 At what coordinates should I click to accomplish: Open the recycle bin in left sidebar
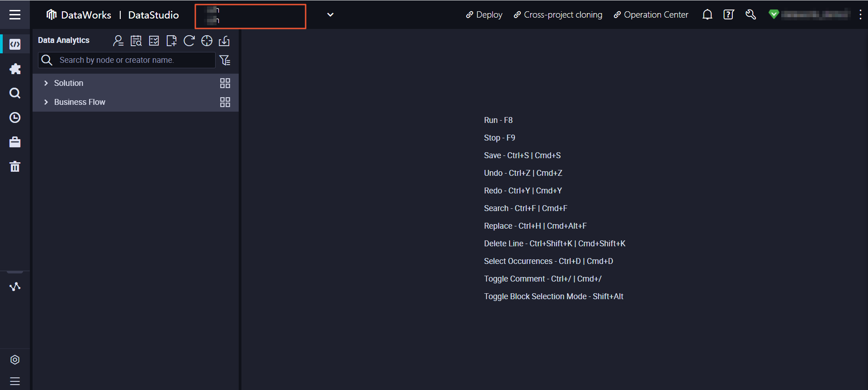coord(15,167)
